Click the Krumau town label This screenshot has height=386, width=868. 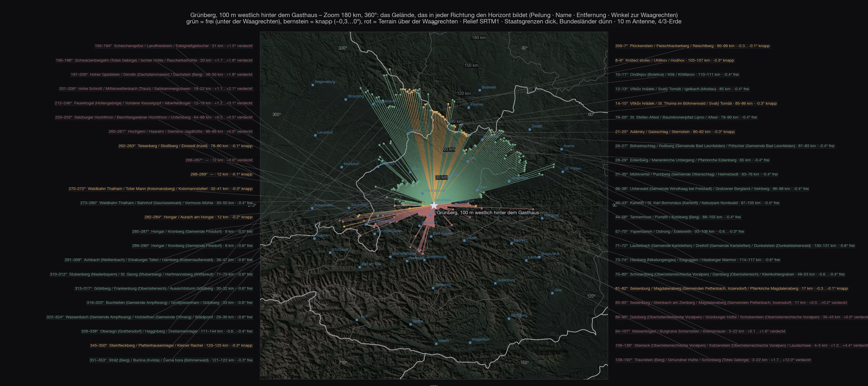point(477,104)
